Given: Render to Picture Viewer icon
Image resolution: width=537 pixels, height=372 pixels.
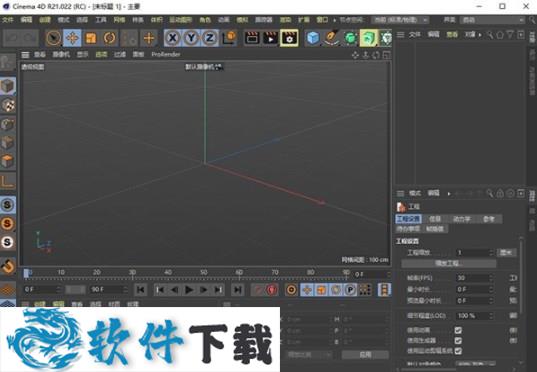Looking at the screenshot, I should click(270, 38).
